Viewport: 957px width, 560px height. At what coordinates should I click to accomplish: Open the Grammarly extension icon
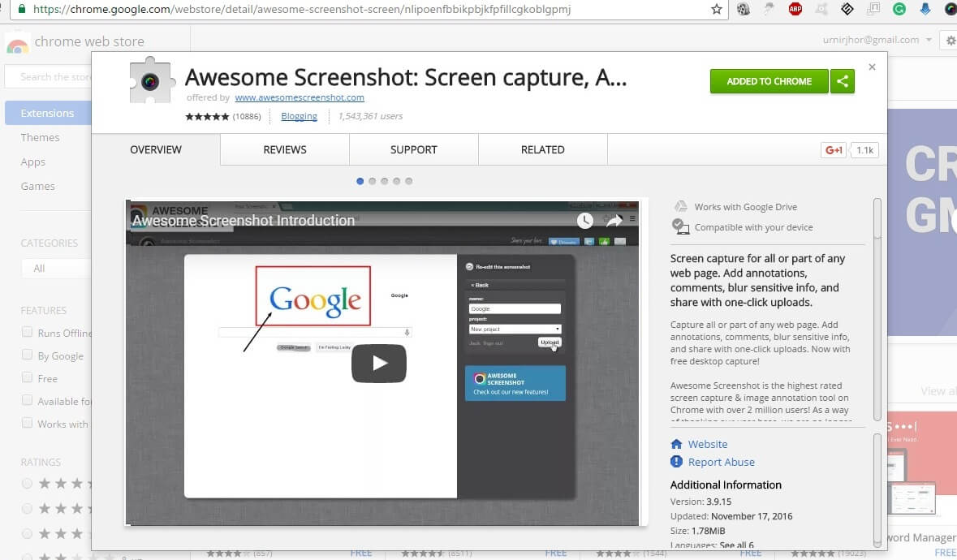899,10
